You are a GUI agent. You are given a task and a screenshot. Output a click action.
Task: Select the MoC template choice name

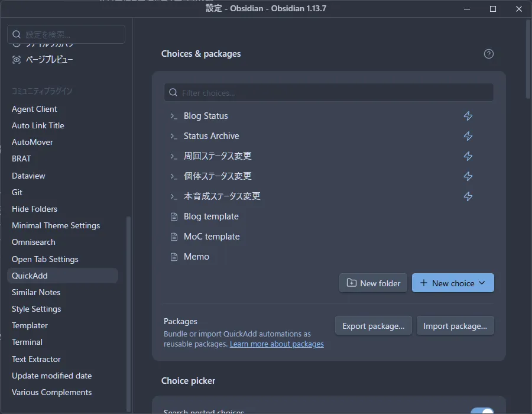coord(212,237)
